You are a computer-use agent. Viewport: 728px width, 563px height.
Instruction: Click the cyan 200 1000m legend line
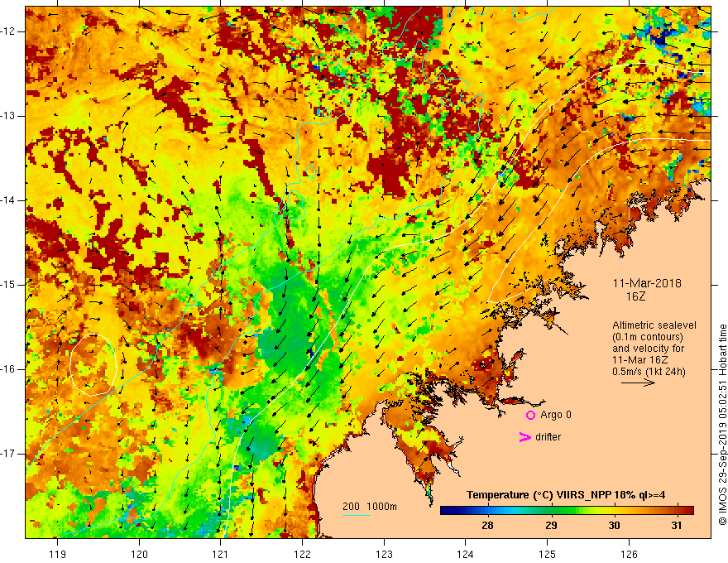[x=357, y=515]
